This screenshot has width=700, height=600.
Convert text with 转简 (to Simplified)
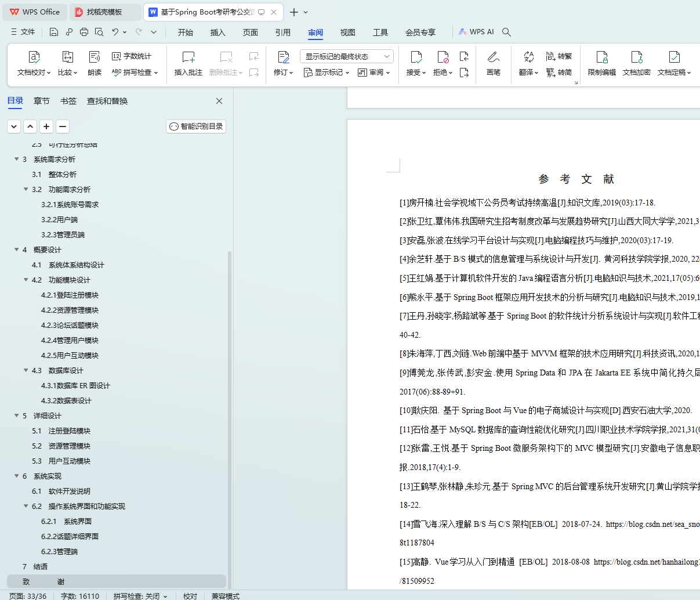(559, 73)
